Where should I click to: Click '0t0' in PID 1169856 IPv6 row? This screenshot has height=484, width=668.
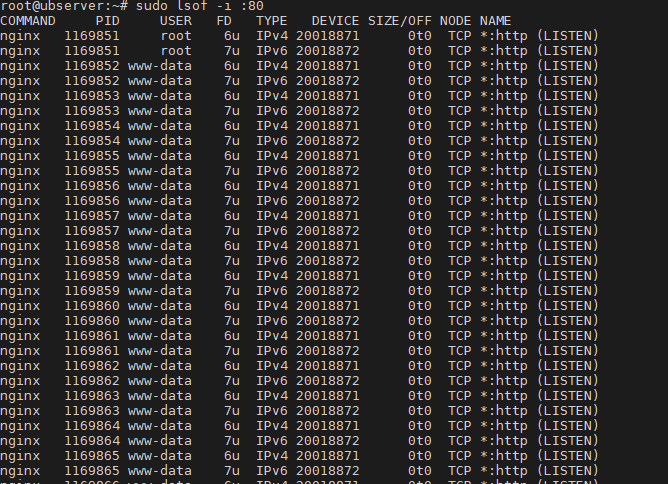pos(420,201)
